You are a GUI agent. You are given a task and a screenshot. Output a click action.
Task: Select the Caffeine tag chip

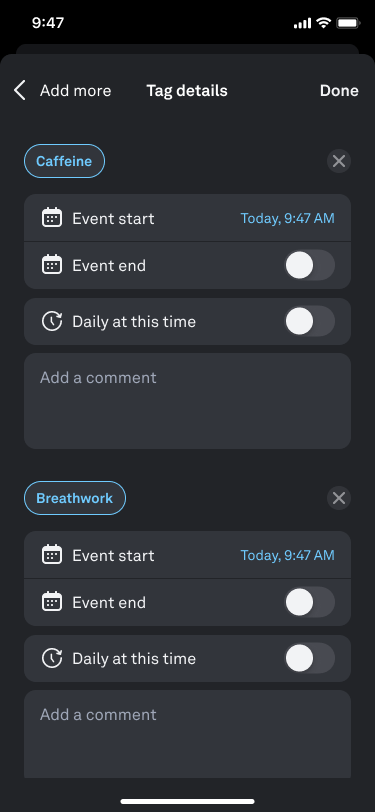[x=64, y=161]
